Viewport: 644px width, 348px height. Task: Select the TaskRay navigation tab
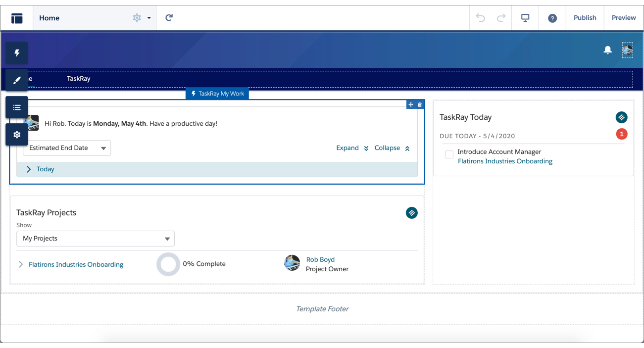tap(79, 79)
